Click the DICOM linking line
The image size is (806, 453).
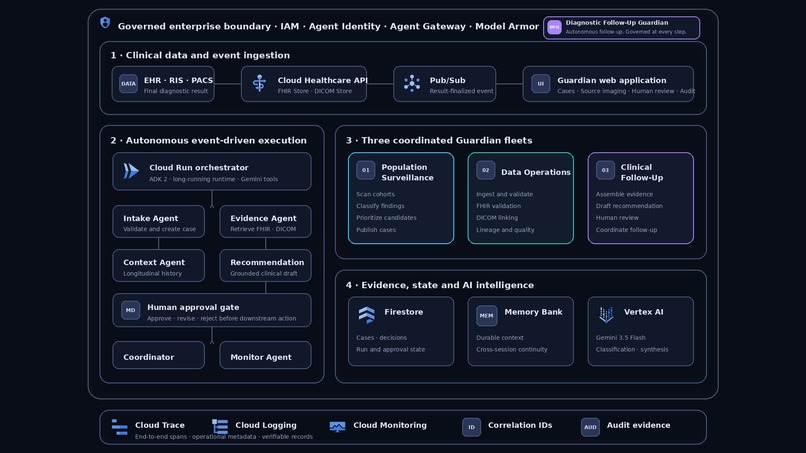coord(497,218)
